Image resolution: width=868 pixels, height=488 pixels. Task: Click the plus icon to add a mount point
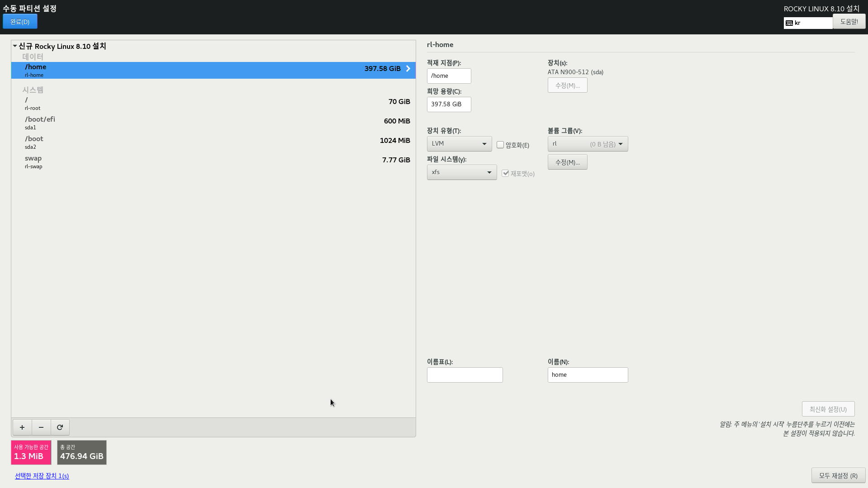click(22, 427)
